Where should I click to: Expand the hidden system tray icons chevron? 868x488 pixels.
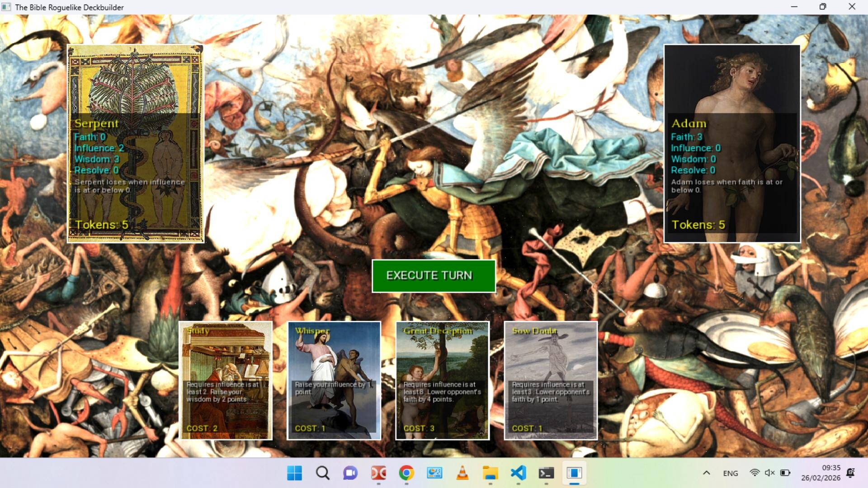tap(706, 473)
